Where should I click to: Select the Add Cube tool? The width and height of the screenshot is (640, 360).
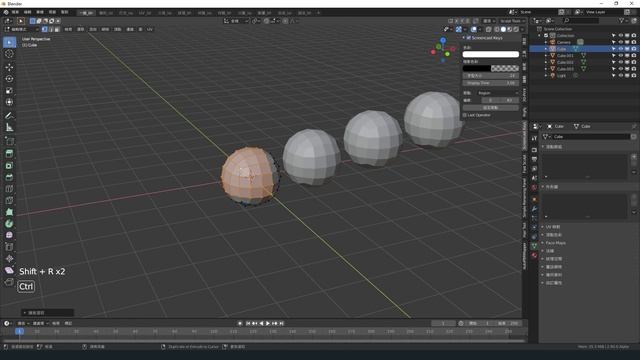9,141
